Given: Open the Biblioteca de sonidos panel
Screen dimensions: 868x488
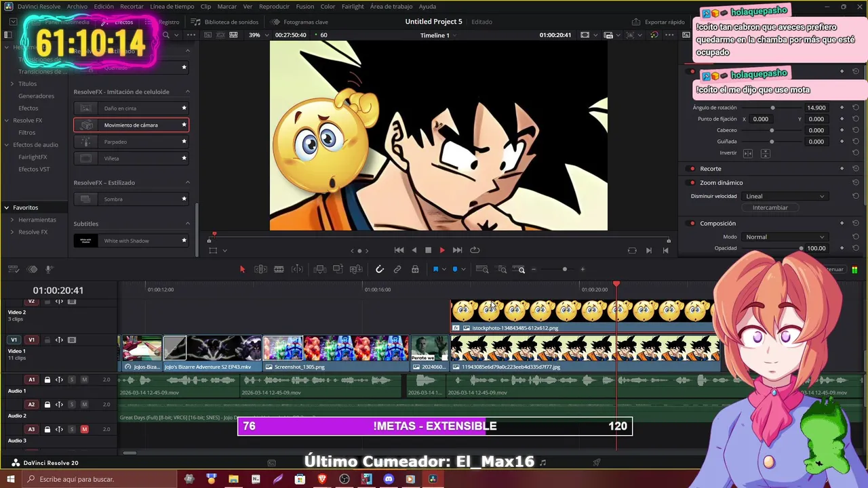Looking at the screenshot, I should [x=225, y=22].
